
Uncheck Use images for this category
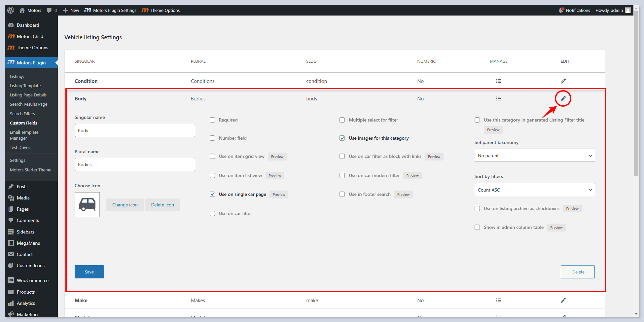click(342, 138)
